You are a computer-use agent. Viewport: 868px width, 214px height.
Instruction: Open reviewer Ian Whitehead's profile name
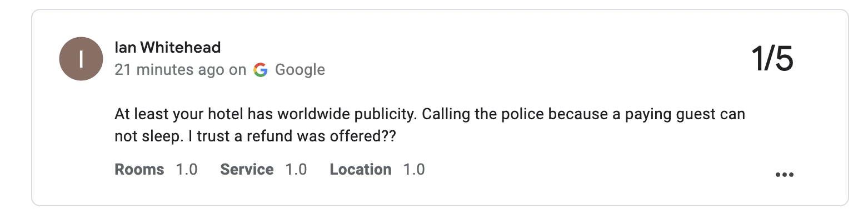167,48
